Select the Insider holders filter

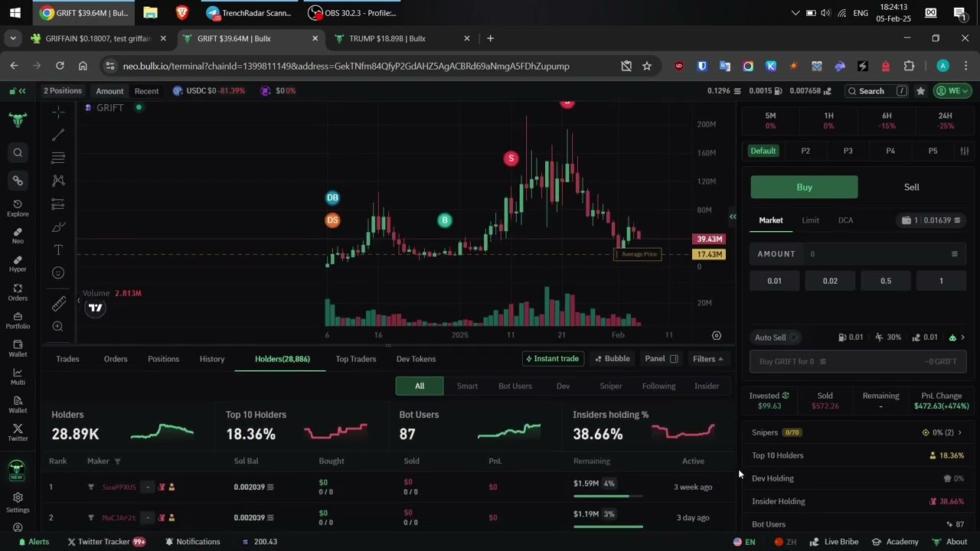(707, 386)
